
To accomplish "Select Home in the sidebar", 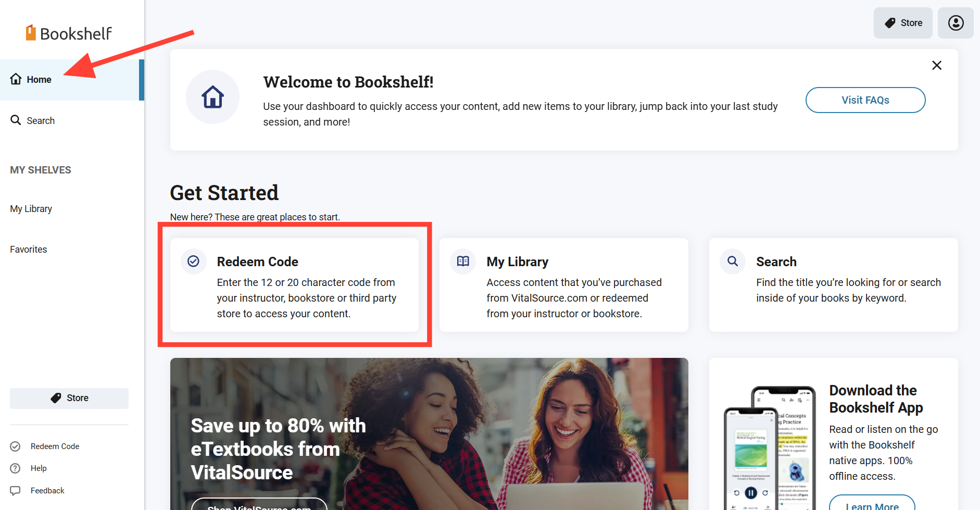I will pos(39,80).
